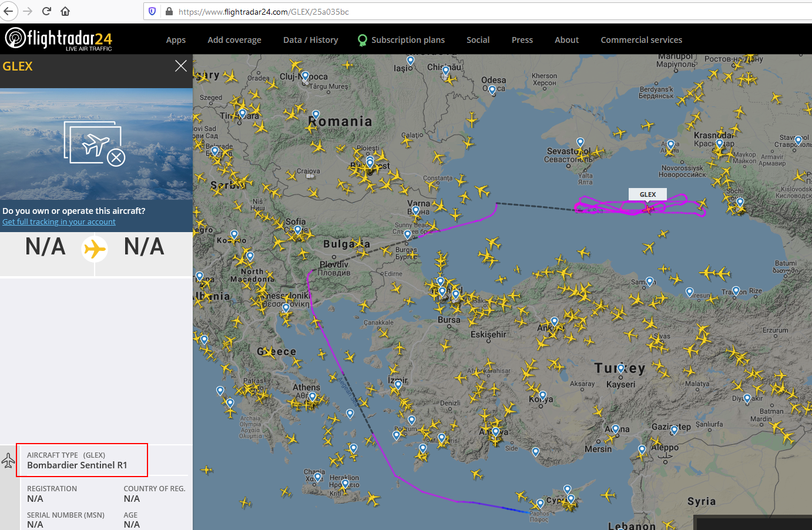Click the airport pin at Trabzon
Viewport: 812px width, 530px height.
point(736,291)
